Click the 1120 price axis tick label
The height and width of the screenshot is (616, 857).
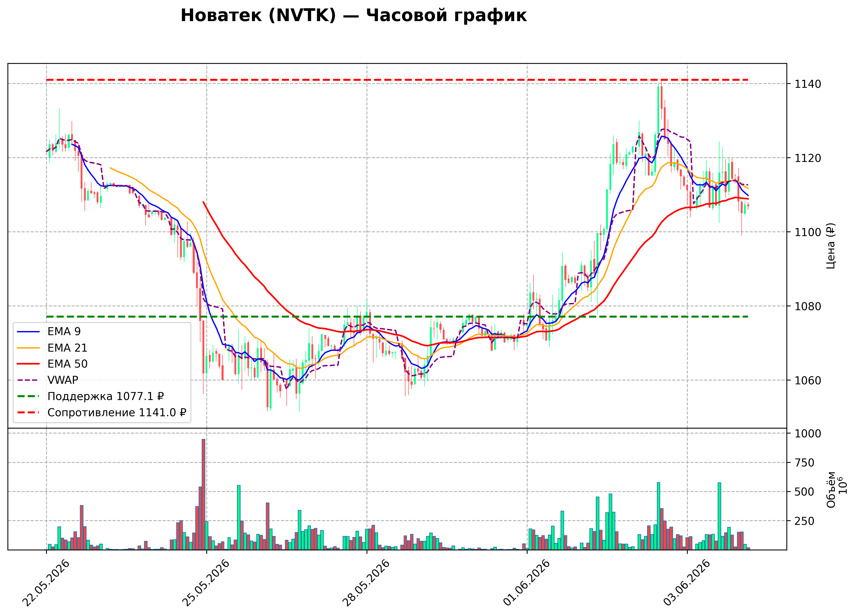(808, 158)
